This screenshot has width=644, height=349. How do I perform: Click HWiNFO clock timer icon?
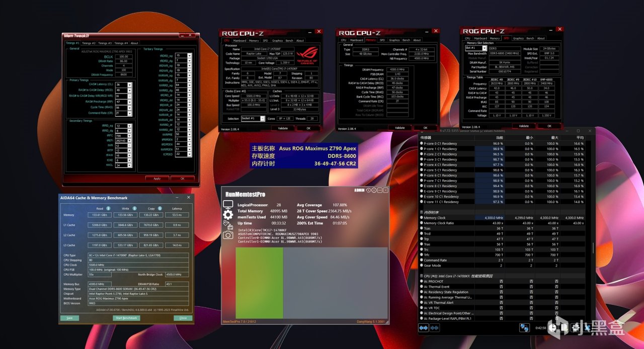tap(552, 328)
